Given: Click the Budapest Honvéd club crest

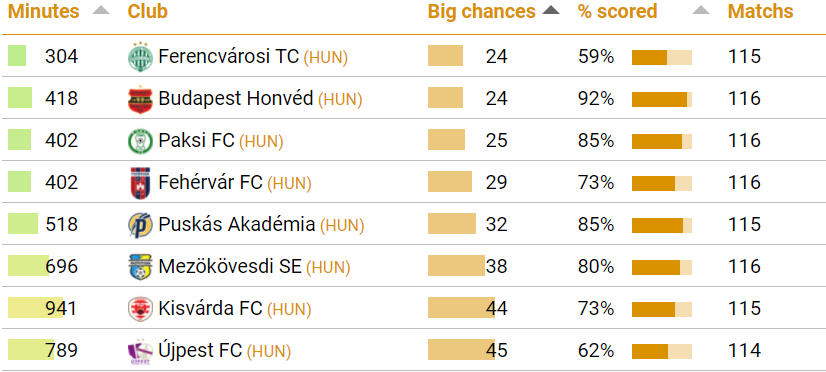Looking at the screenshot, I should pos(140,99).
